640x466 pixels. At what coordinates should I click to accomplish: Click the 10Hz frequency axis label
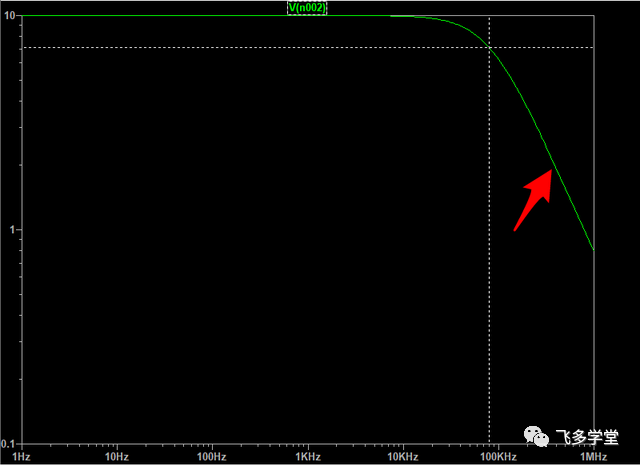pyautogui.click(x=117, y=456)
